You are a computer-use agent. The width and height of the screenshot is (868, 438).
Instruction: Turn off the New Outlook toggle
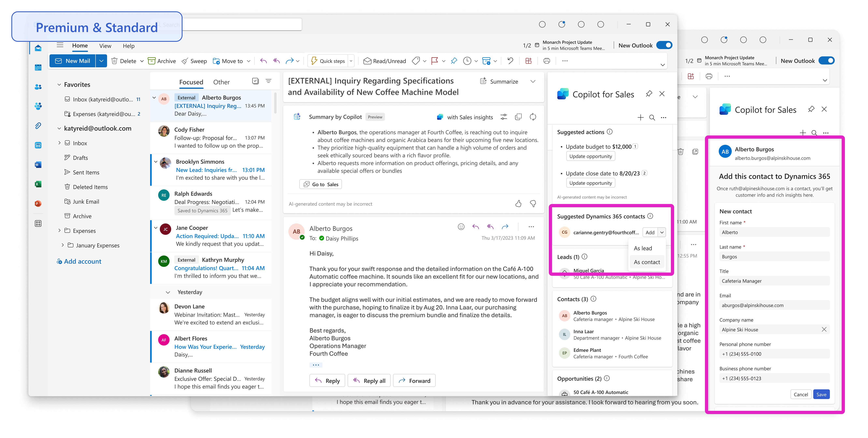click(664, 45)
